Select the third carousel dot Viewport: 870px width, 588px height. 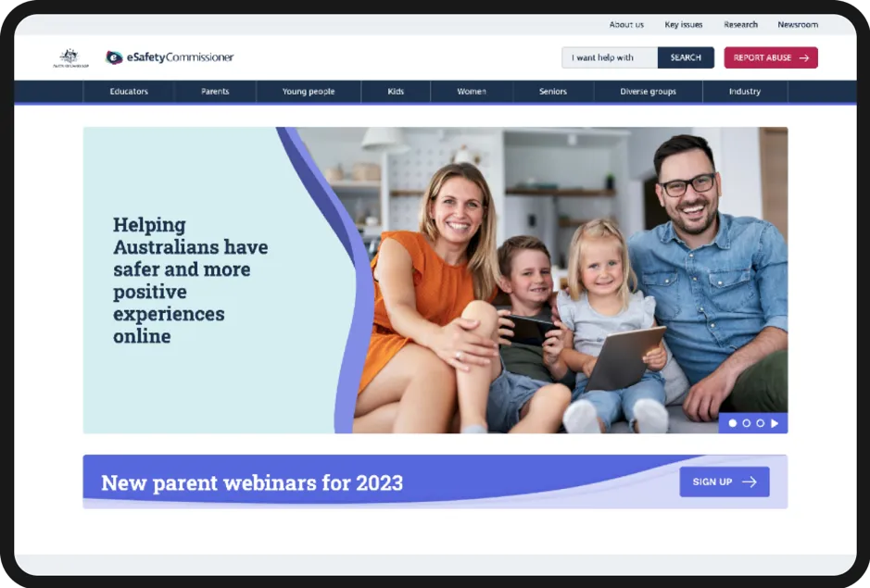tap(761, 423)
